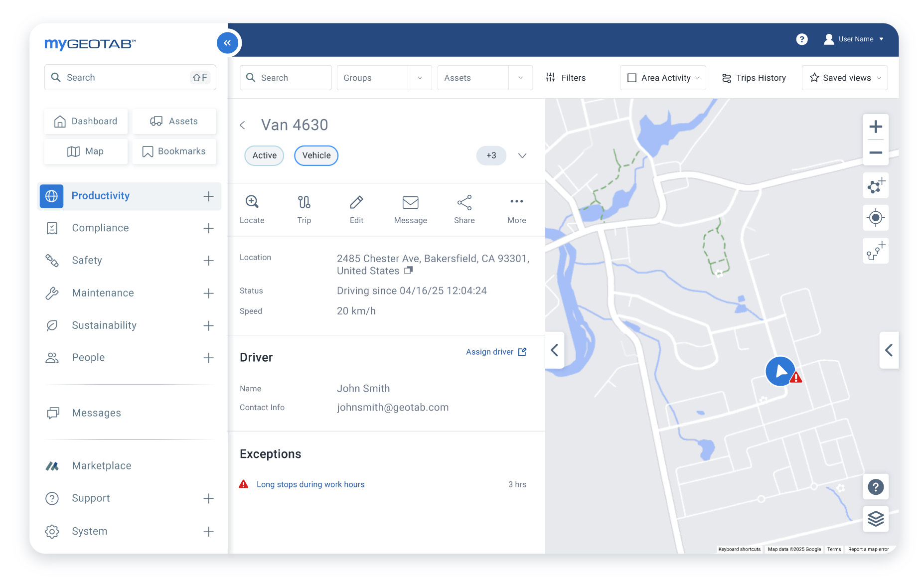Open the Assets dropdown

pos(521,78)
